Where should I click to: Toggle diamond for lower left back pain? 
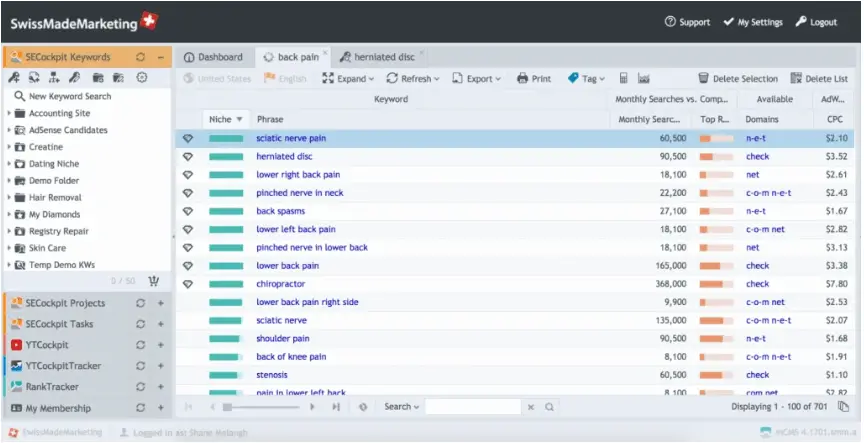188,229
